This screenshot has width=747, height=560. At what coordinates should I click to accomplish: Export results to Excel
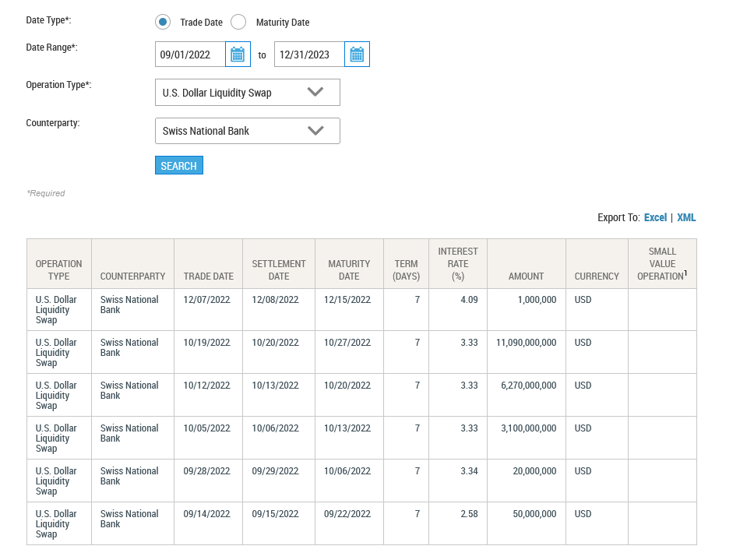click(656, 217)
